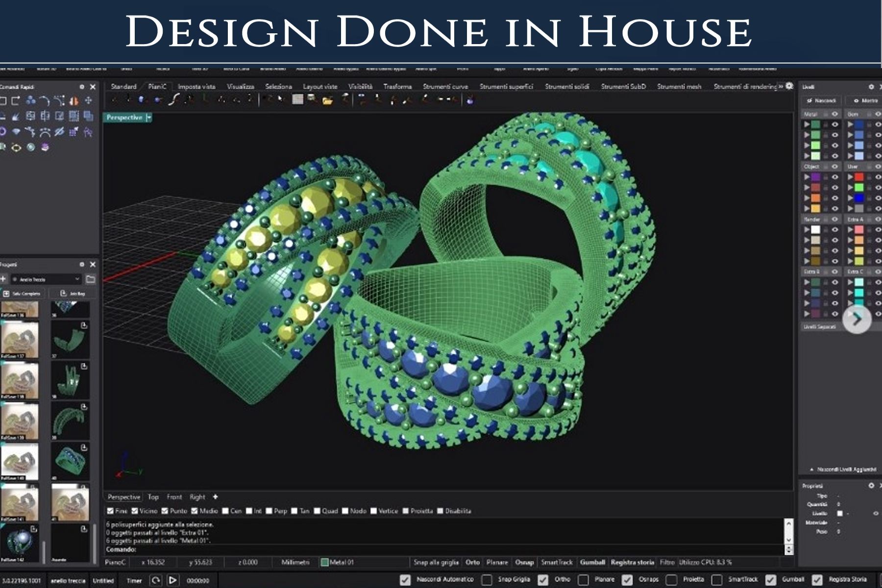Open the toolbar options gear icon

click(789, 86)
